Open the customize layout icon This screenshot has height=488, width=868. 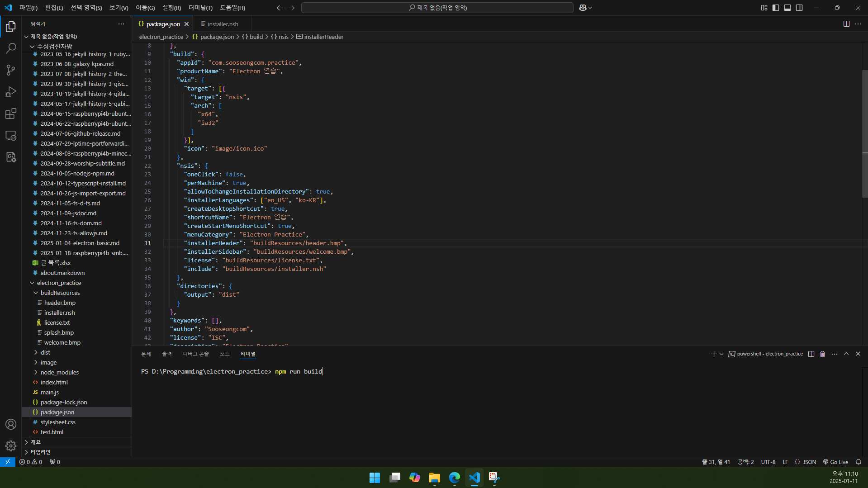[764, 8]
